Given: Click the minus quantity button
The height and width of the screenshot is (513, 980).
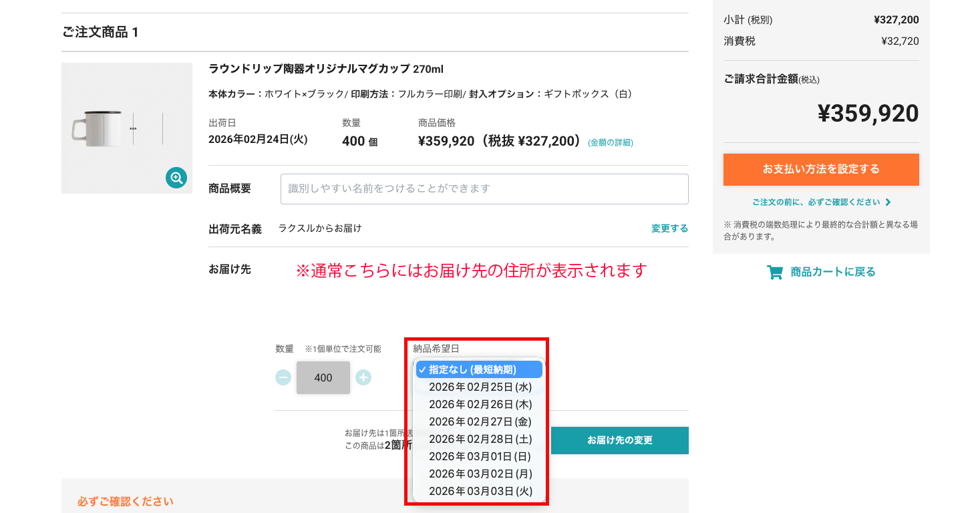Looking at the screenshot, I should point(283,377).
